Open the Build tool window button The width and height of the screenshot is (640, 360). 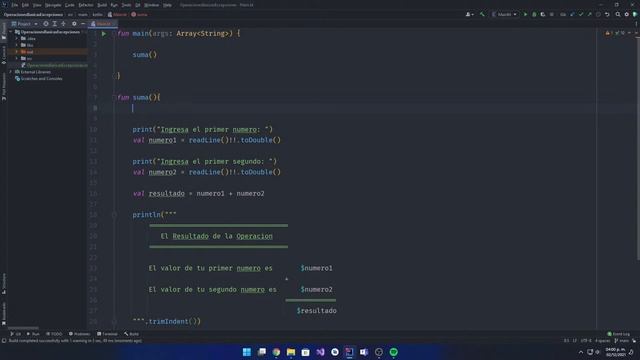tap(131, 334)
